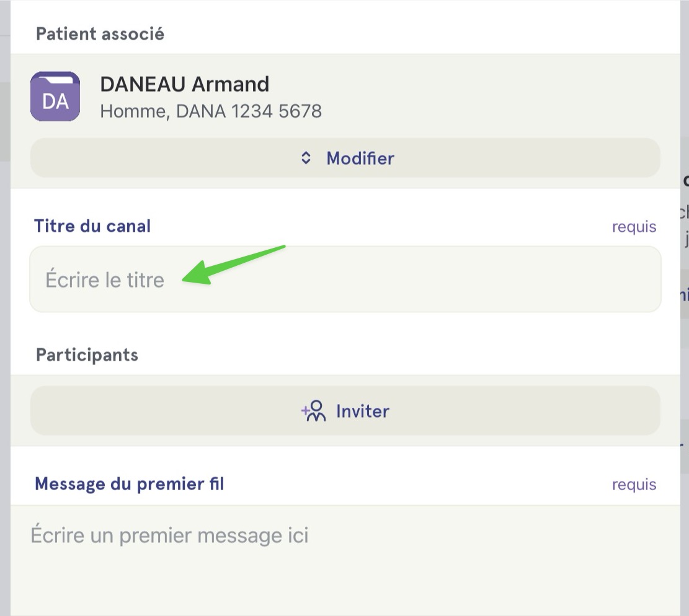Select the patient name DANEAU Armand
The height and width of the screenshot is (616, 689).
click(x=185, y=84)
